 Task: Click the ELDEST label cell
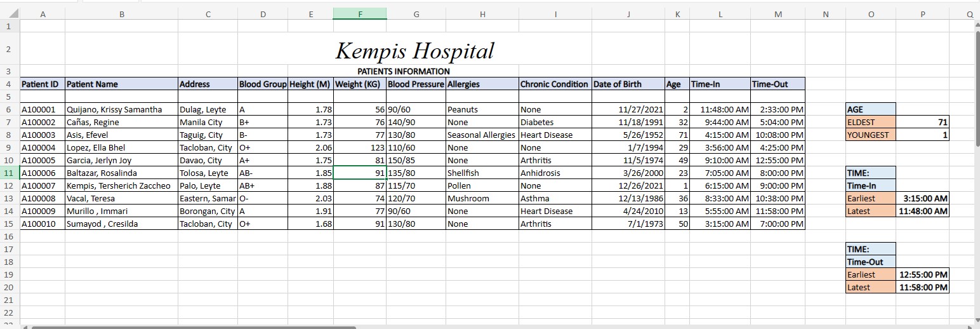click(x=871, y=122)
